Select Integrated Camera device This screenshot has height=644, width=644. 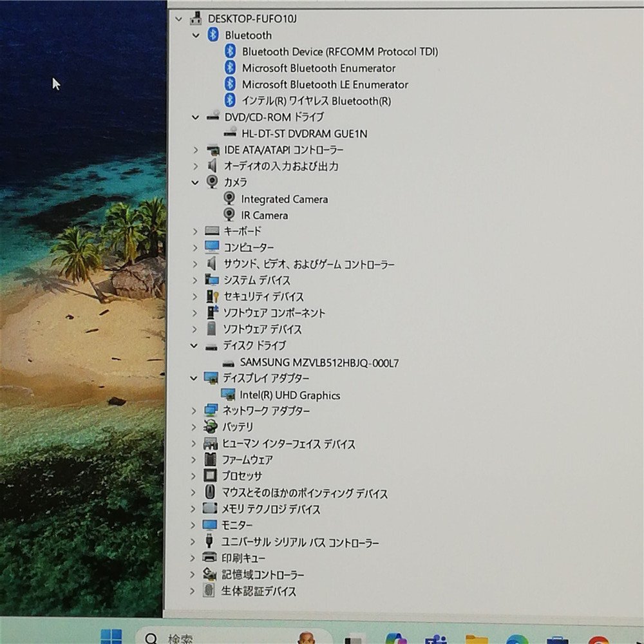point(284,199)
